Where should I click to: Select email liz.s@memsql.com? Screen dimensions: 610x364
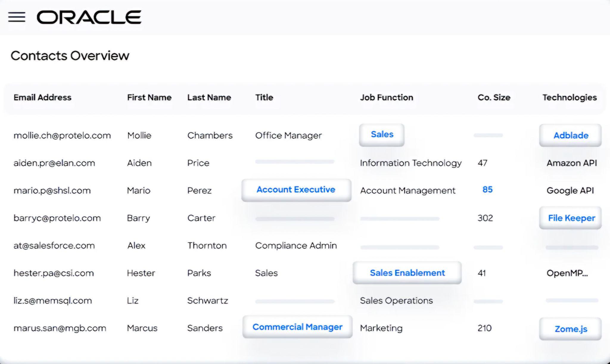[53, 301]
